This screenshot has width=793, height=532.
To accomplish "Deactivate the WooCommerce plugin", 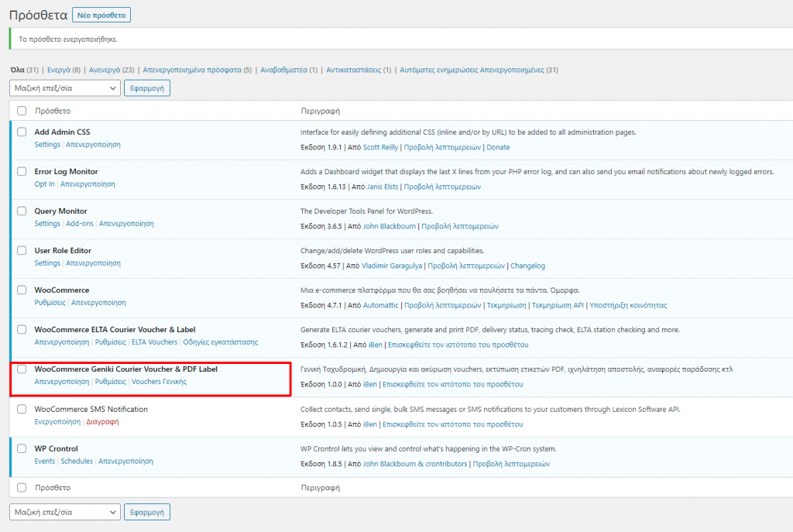I will point(98,303).
